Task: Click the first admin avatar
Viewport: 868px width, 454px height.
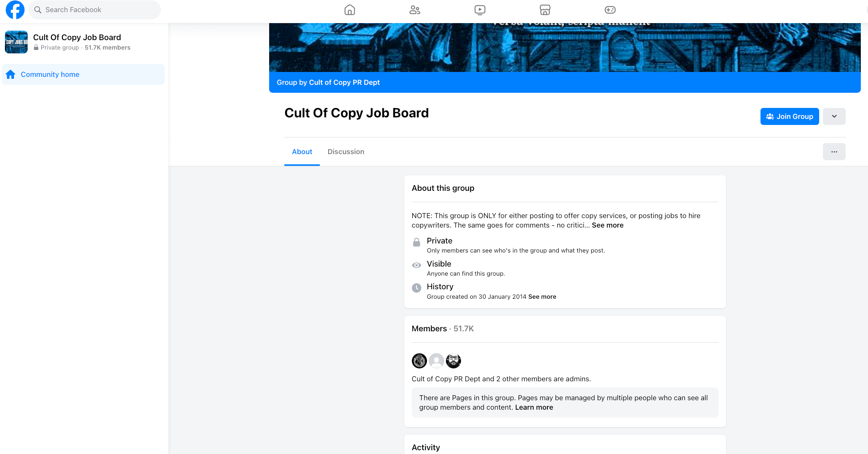Action: tap(419, 361)
